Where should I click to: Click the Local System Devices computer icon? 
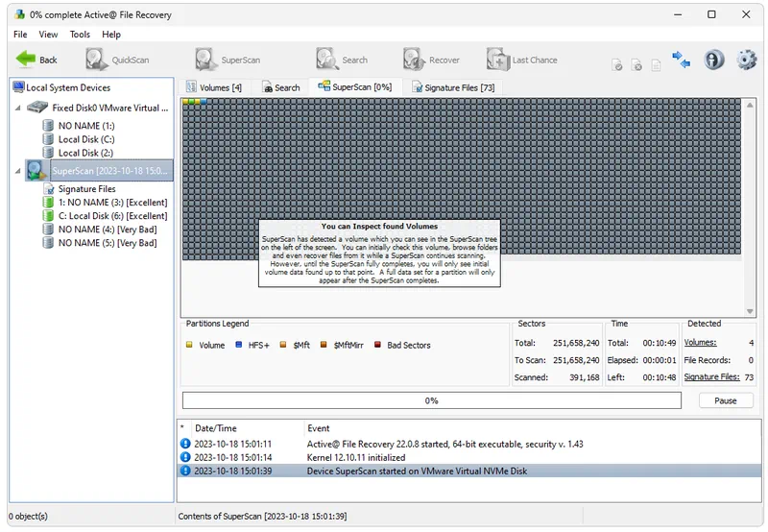pyautogui.click(x=18, y=87)
